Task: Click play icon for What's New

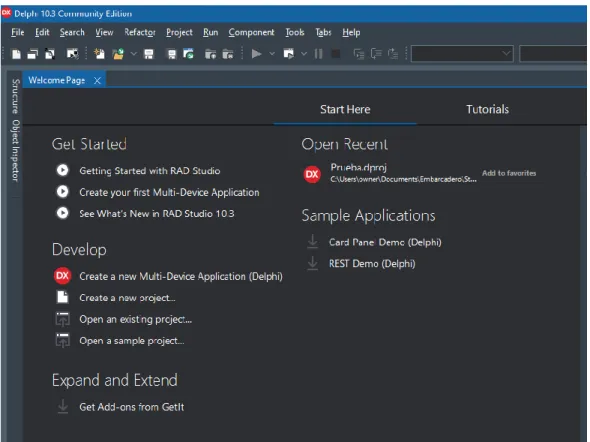Action: point(62,213)
